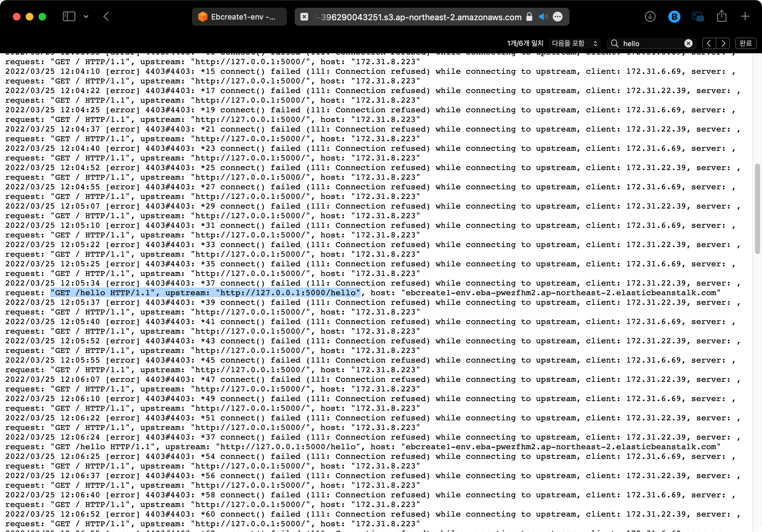Click the '2022/03/25 12:05:07' log timestamp

[x=52, y=206]
